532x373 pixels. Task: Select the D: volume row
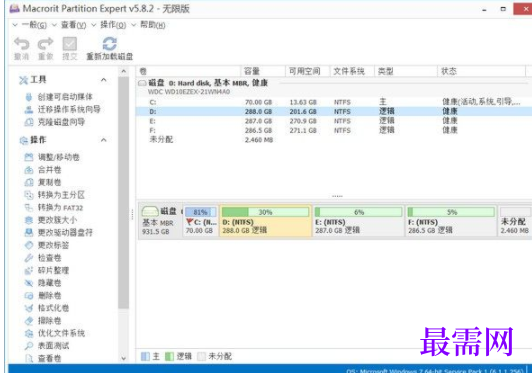[x=334, y=111]
